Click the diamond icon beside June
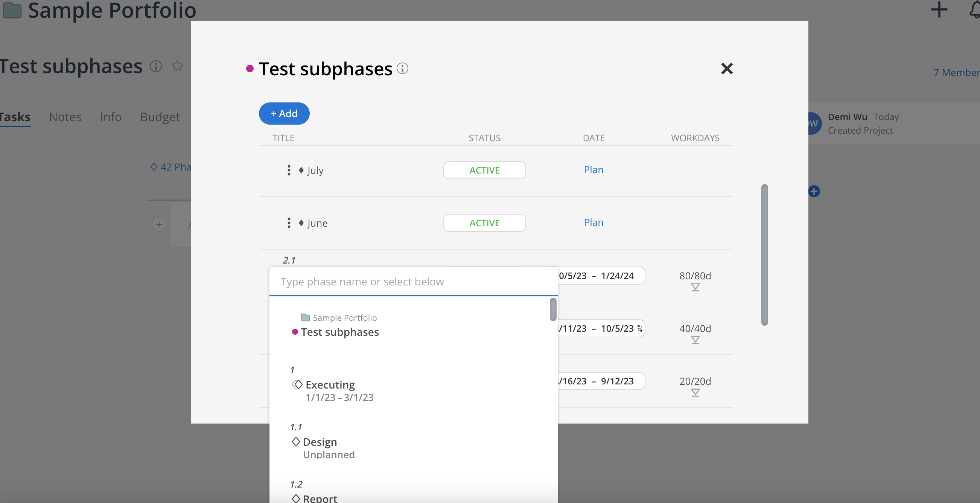 [x=301, y=223]
